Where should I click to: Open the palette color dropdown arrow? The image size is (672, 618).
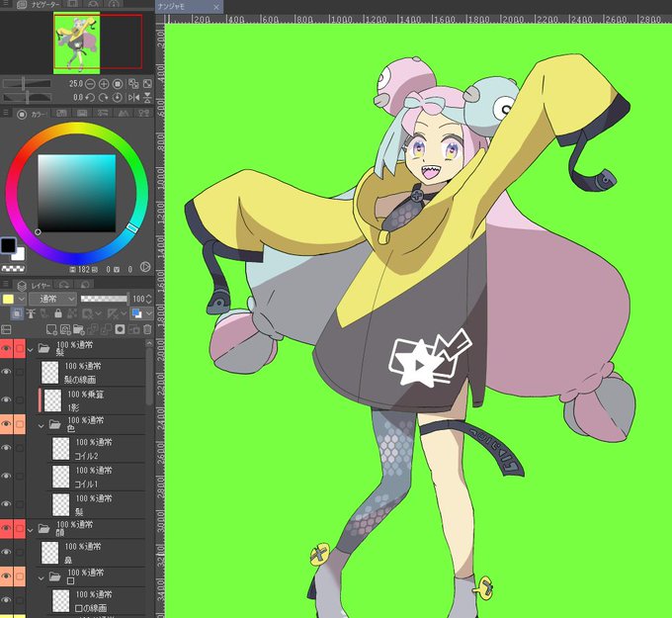click(21, 299)
